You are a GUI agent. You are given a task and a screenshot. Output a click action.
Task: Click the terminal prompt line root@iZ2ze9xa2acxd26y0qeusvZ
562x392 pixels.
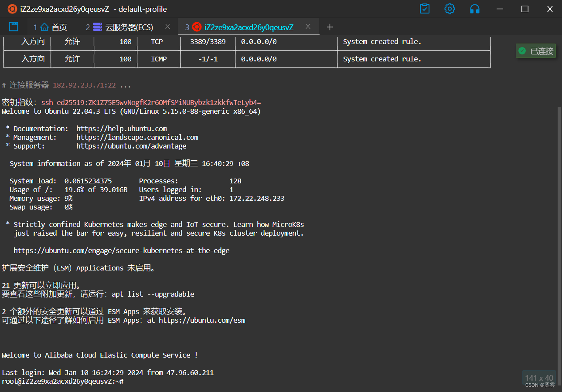(63, 382)
